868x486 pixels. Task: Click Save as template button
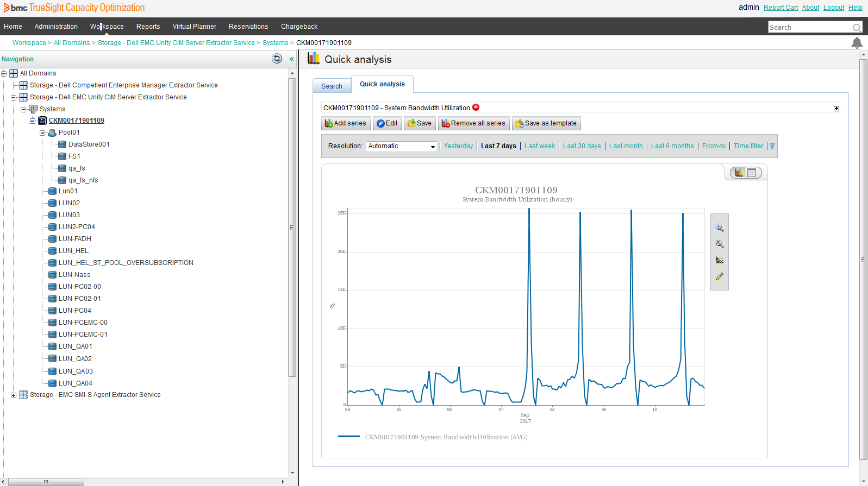(x=546, y=123)
